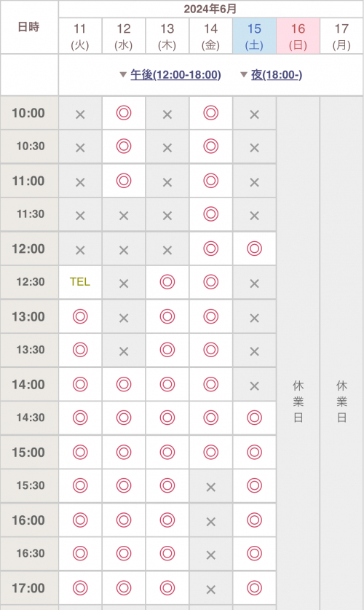This screenshot has height=610, width=364.
Task: Book the 14 (金) 15:00 slot
Action: tap(210, 452)
